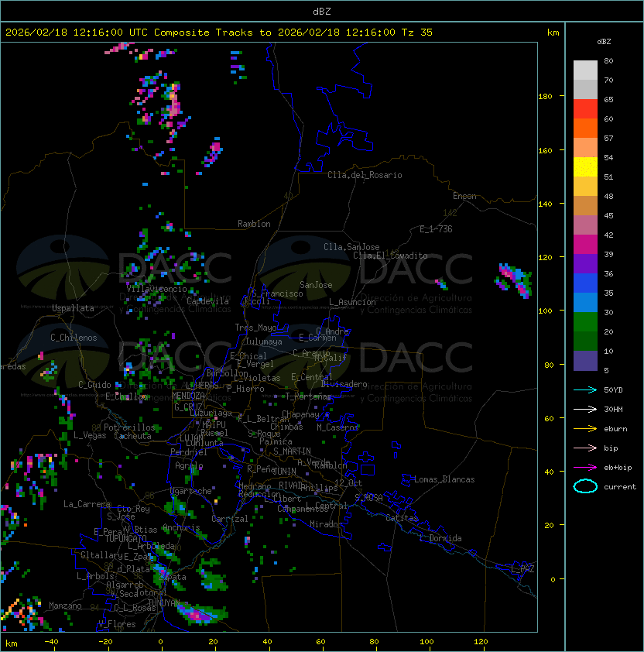
Task: Click the S_MARTIN label
Action: point(292,451)
